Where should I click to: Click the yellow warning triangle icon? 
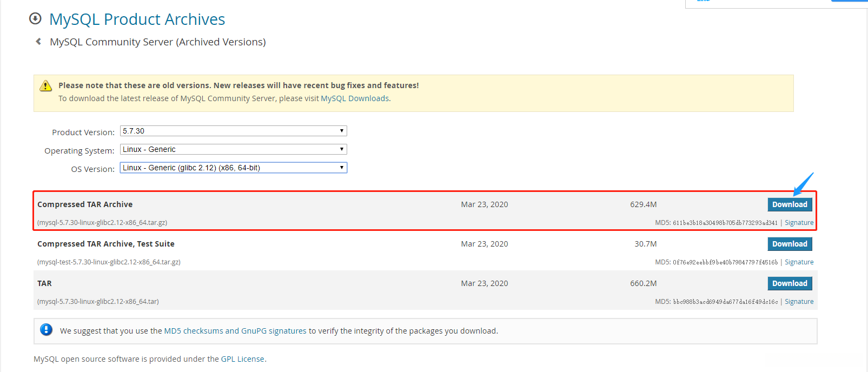click(46, 86)
